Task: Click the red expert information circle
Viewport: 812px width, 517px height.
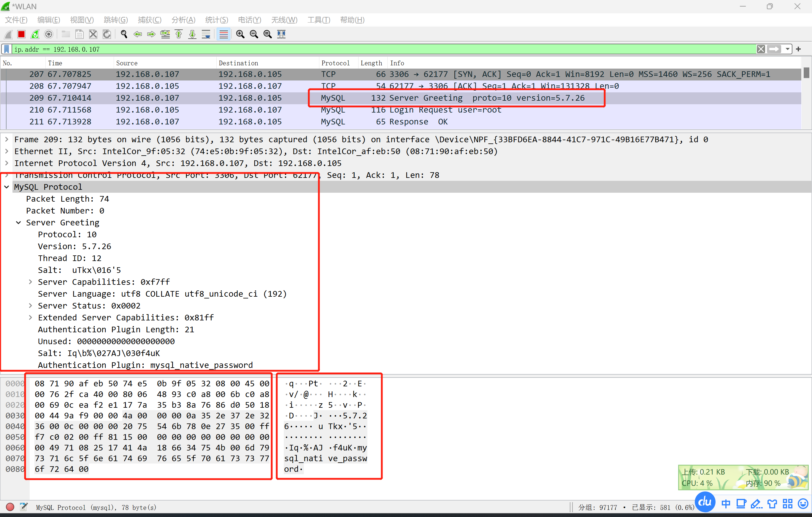Action: point(10,507)
